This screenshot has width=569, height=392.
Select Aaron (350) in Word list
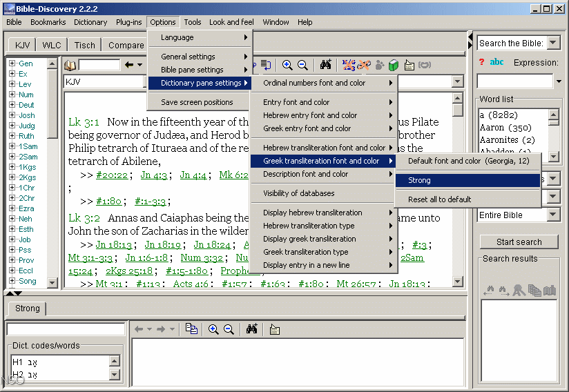coord(505,128)
